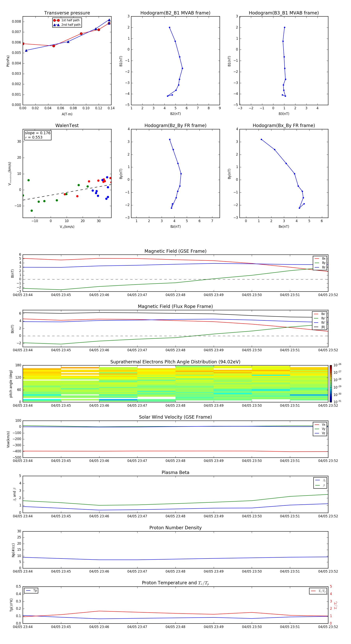Click the 'A(T·m)' x-axis label

click(x=67, y=114)
